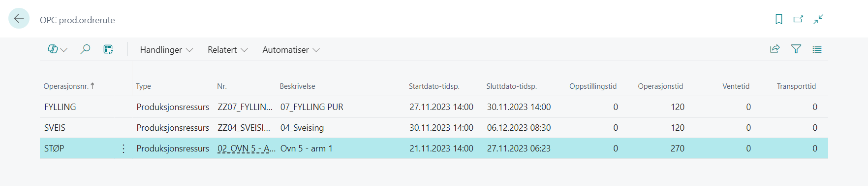
Task: Open the list layout analysis icon
Action: coord(108,49)
